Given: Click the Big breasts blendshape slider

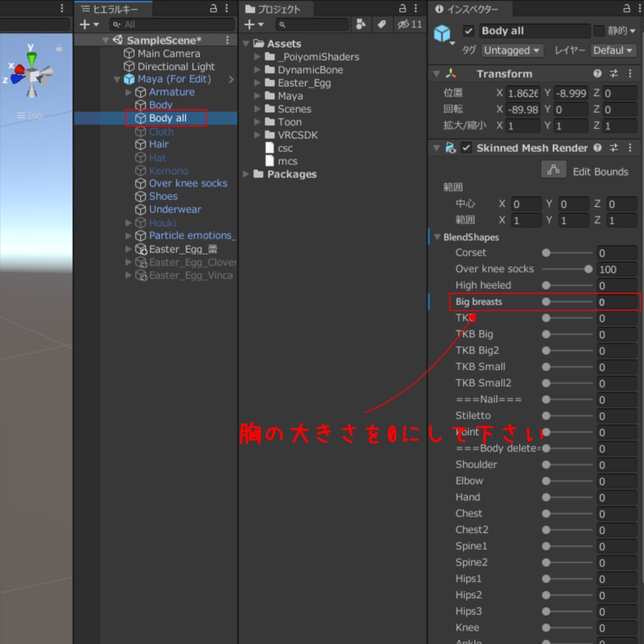Looking at the screenshot, I should [567, 302].
